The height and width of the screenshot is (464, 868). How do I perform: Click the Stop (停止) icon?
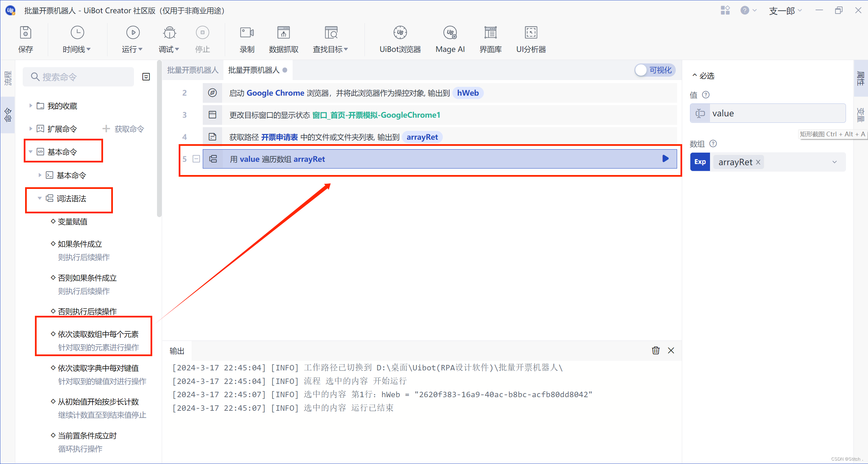202,33
